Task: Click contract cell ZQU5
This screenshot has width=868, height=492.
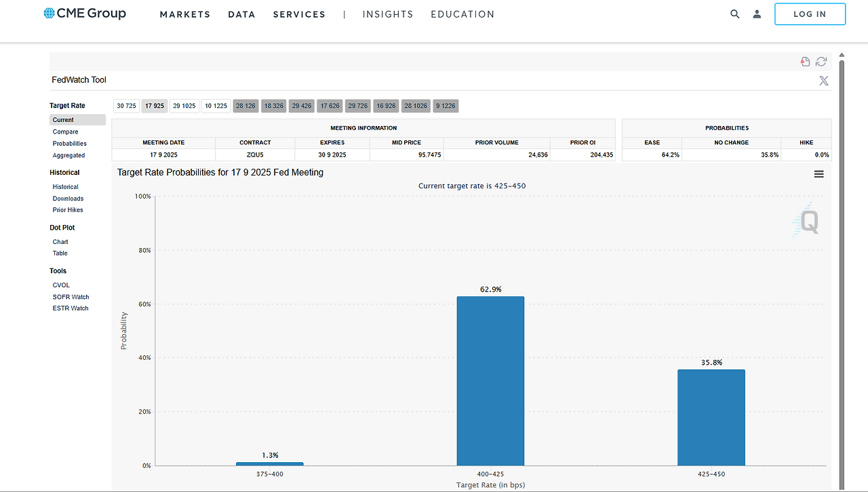Action: pyautogui.click(x=255, y=155)
